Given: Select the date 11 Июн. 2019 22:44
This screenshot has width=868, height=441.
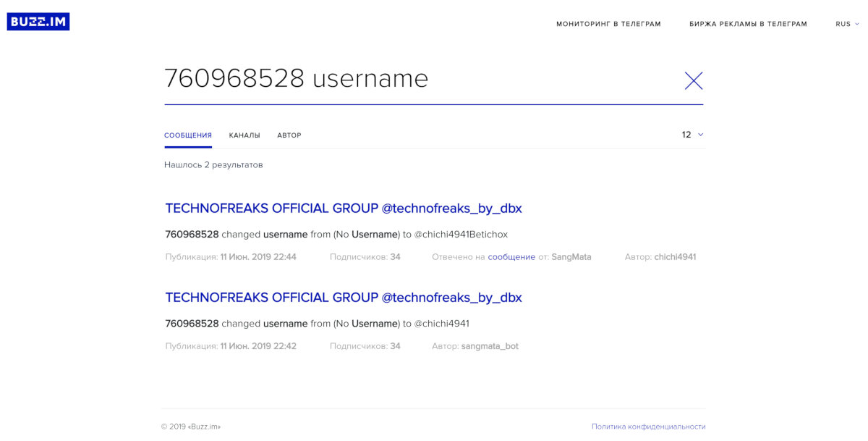Looking at the screenshot, I should pyautogui.click(x=258, y=257).
